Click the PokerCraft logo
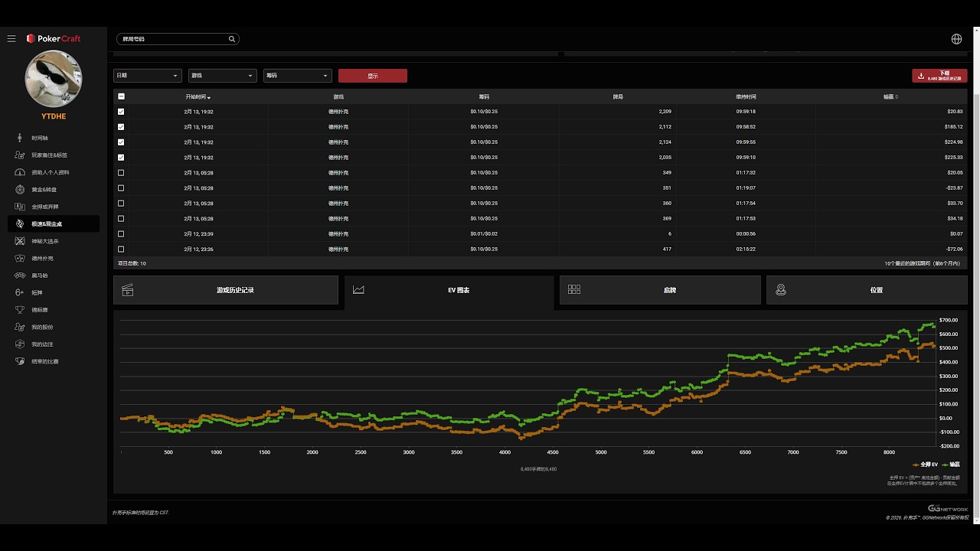Image resolution: width=980 pixels, height=551 pixels. pyautogui.click(x=54, y=38)
